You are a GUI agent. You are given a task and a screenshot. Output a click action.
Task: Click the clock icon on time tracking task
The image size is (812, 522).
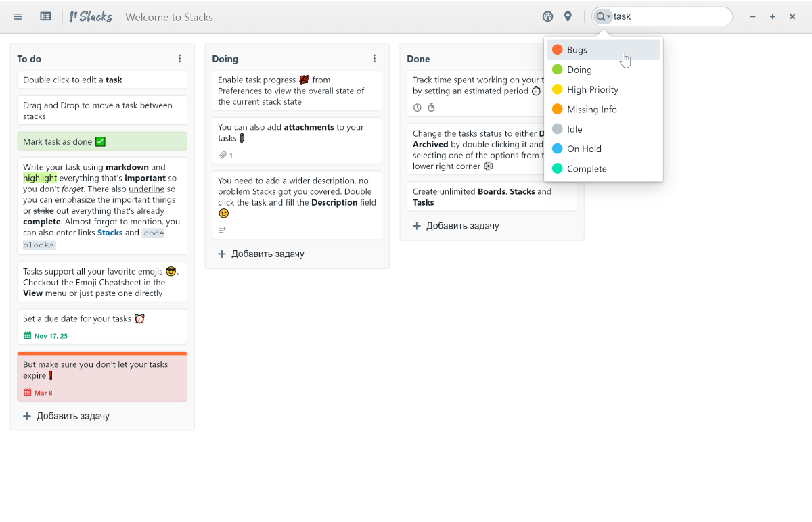coord(417,108)
